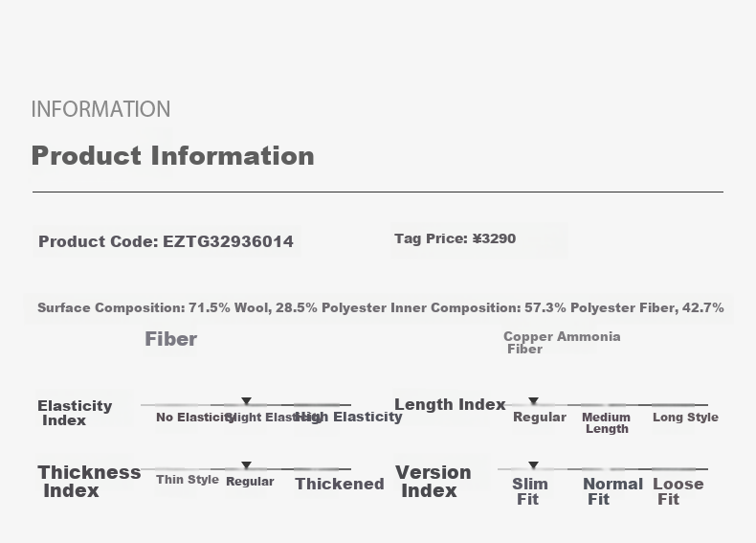Select the Slim Fit option

pos(530,491)
